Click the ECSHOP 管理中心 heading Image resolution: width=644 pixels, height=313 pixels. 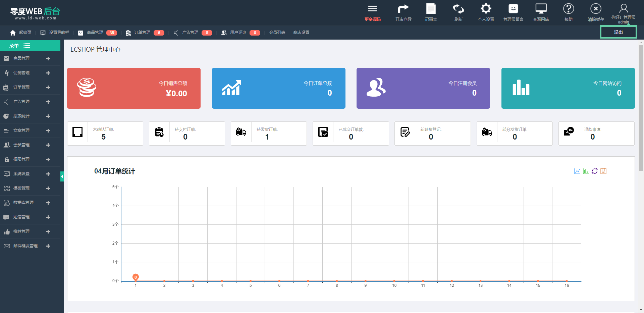point(95,49)
